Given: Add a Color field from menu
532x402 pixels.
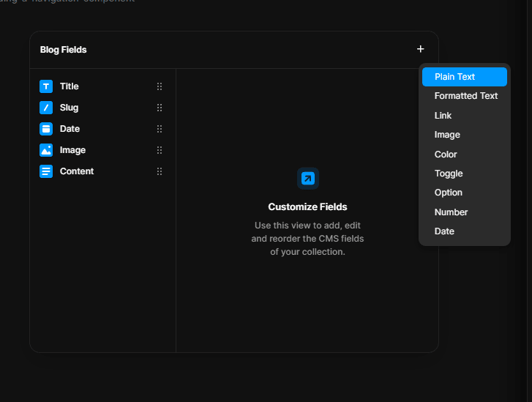Looking at the screenshot, I should tap(446, 155).
